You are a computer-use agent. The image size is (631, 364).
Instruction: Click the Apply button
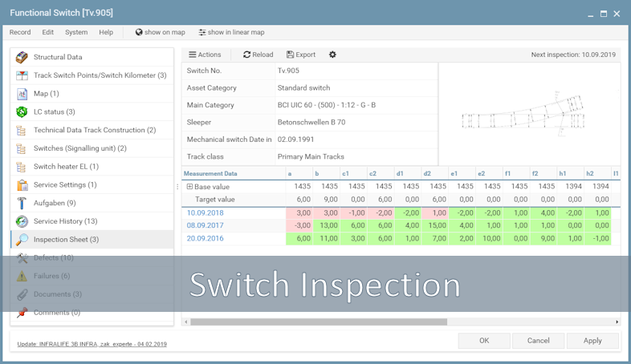tap(592, 341)
